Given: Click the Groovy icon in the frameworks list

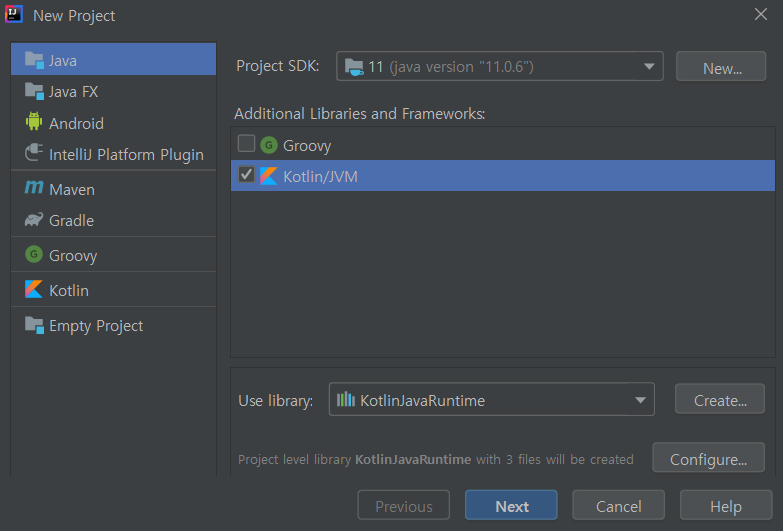Looking at the screenshot, I should pyautogui.click(x=269, y=145).
